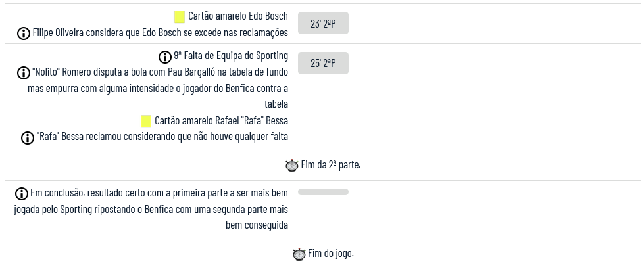This screenshot has width=644, height=270.
Task: Click info icon next to Filipe Oliveira comment
Action: click(x=24, y=33)
